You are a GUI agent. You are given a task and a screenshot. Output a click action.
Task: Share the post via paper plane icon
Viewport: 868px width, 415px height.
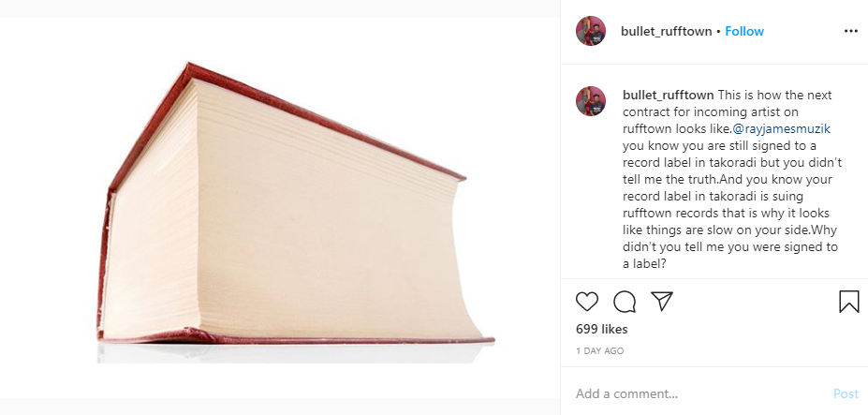tap(661, 301)
